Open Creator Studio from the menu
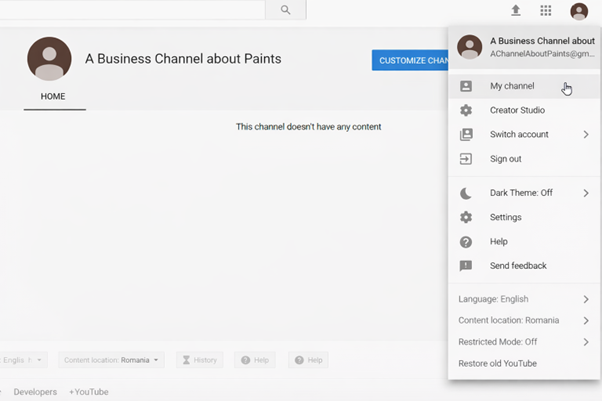Image resolution: width=602 pixels, height=401 pixels. click(x=517, y=110)
